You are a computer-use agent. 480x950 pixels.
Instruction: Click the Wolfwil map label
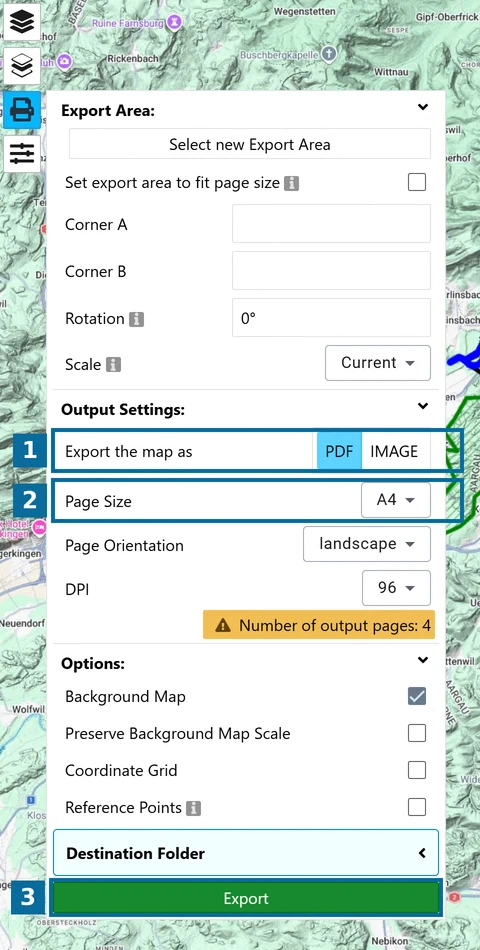(x=26, y=709)
